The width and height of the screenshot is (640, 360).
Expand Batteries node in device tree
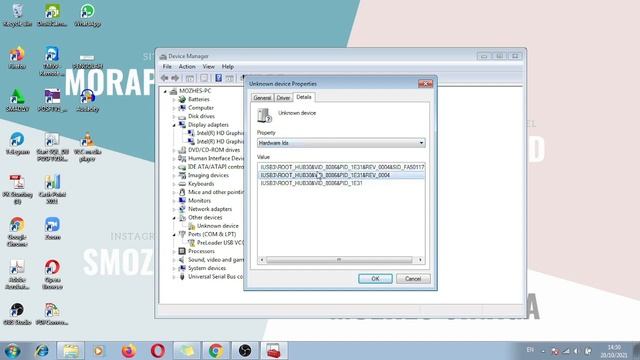click(x=174, y=100)
